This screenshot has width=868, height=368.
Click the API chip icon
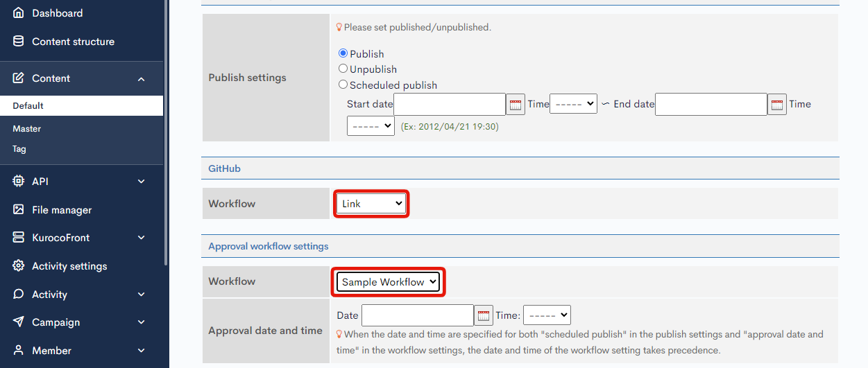(x=19, y=182)
